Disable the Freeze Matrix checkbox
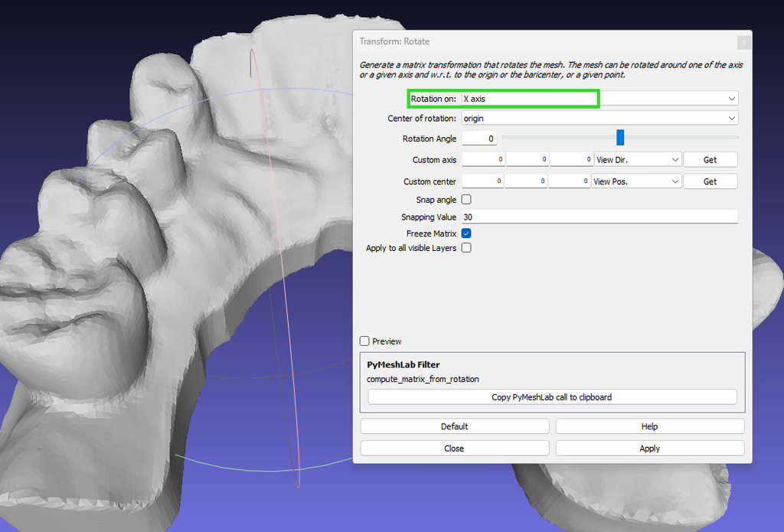Screen dimensions: 784x532 tap(465, 233)
